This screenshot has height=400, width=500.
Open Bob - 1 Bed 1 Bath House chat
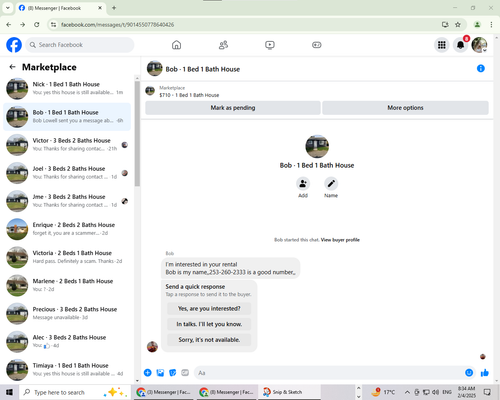click(x=67, y=117)
